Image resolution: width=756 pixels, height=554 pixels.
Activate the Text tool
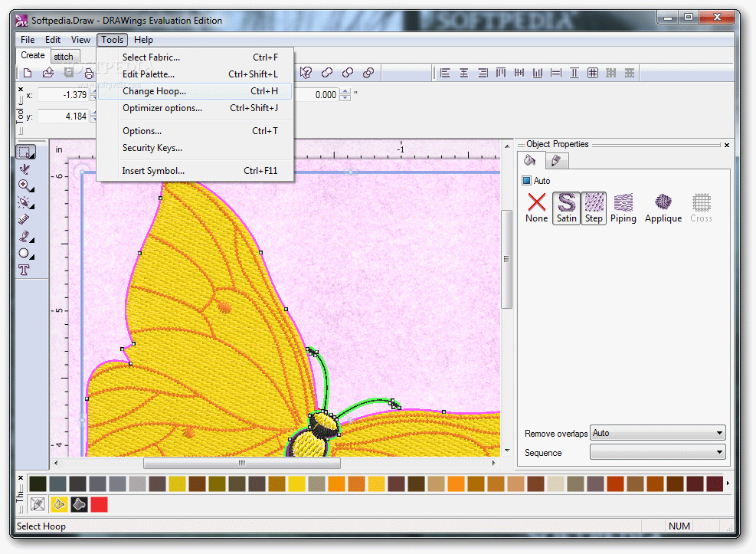[24, 270]
